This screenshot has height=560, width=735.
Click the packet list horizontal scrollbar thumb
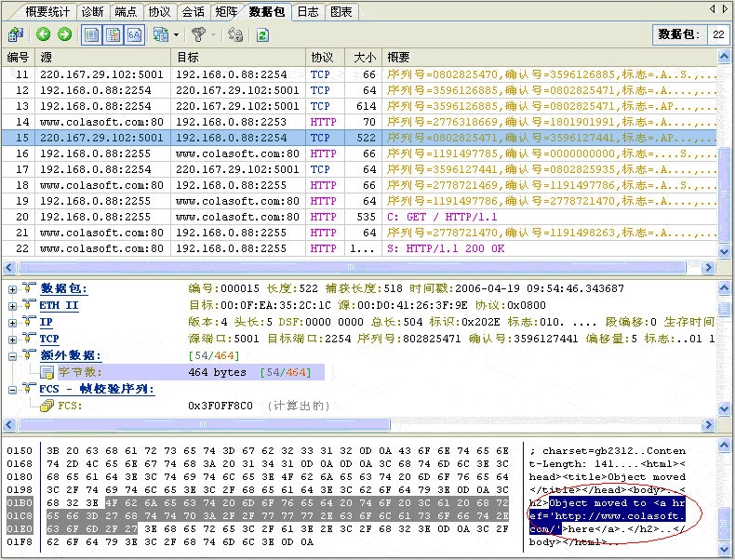tap(352, 268)
